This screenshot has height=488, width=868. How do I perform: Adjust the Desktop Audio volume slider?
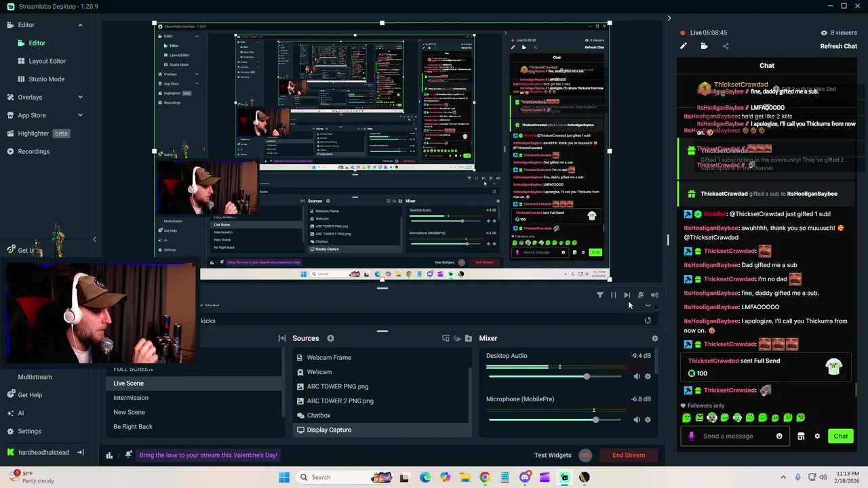555,376
